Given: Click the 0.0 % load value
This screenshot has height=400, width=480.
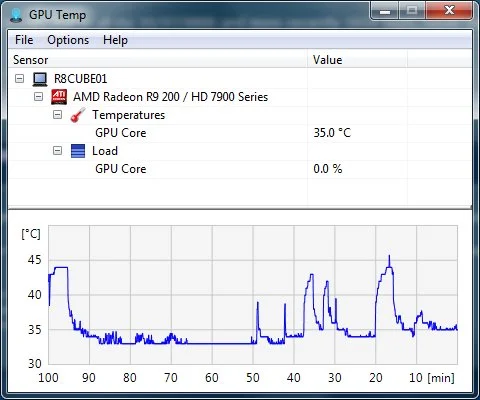Looking at the screenshot, I should tap(328, 169).
